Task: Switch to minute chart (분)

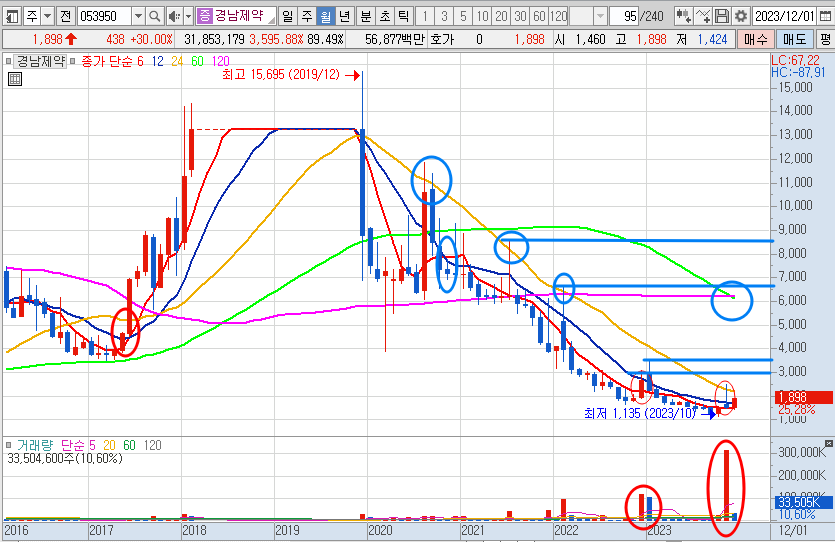Action: pyautogui.click(x=366, y=17)
